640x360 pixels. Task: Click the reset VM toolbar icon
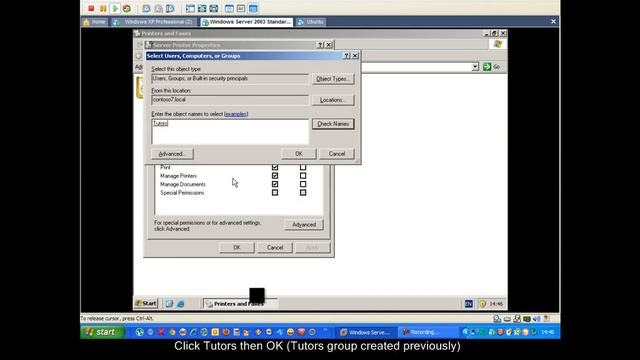(127, 8)
